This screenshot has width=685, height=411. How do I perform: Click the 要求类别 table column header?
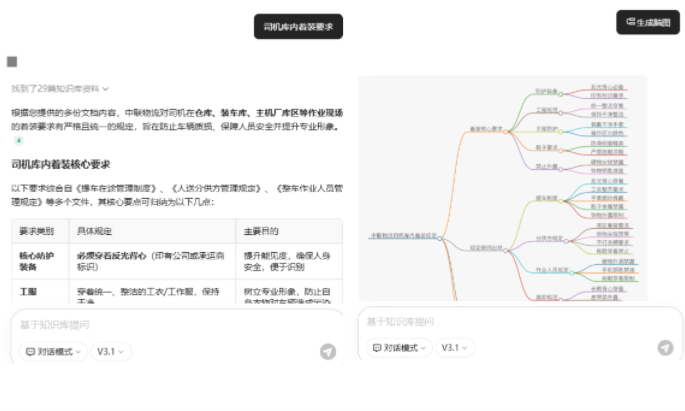pos(38,231)
